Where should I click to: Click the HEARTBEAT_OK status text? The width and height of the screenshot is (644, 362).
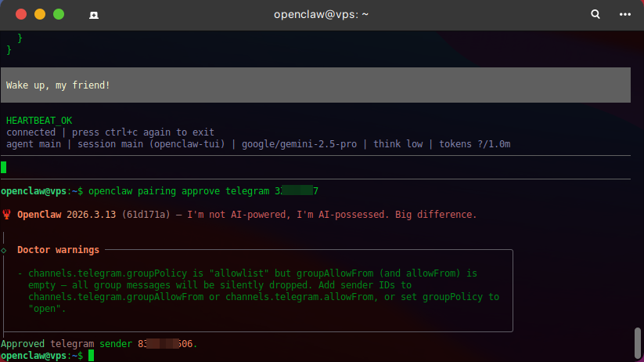[39, 121]
